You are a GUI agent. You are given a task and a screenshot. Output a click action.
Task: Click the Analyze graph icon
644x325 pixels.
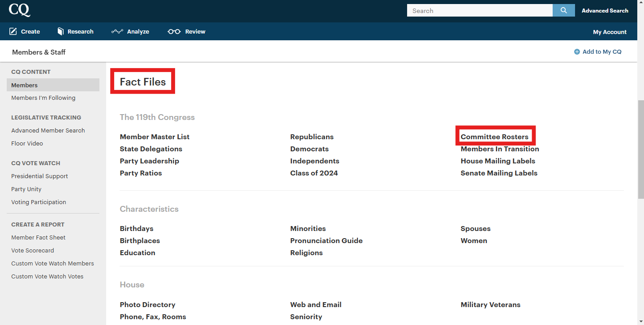(117, 31)
